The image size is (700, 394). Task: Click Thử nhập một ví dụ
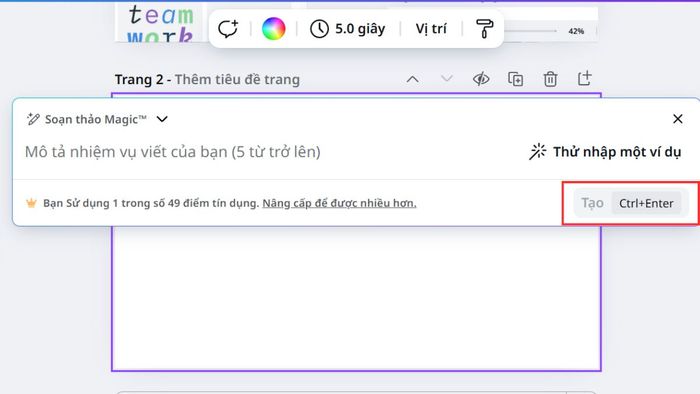pyautogui.click(x=605, y=152)
